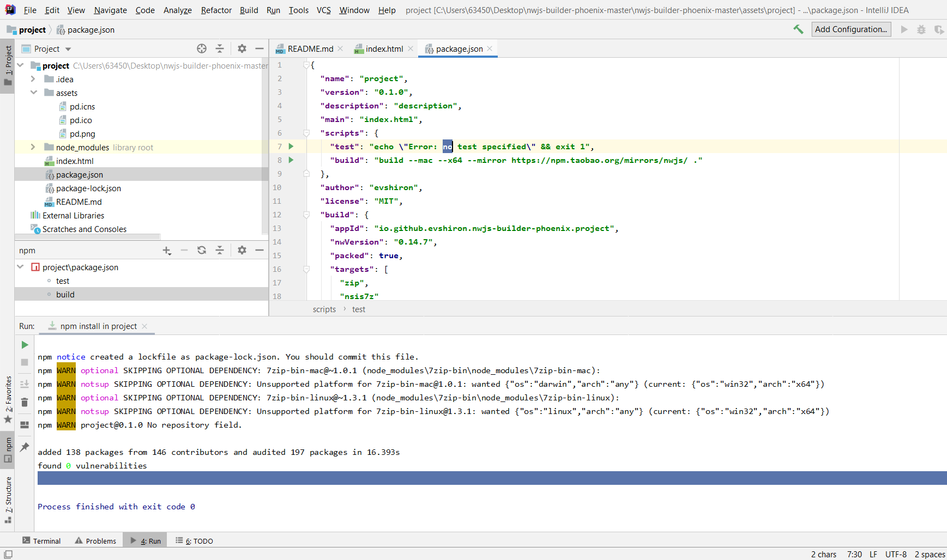Toggle the 4: Run tool window
The image size is (947, 560).
pyautogui.click(x=146, y=541)
